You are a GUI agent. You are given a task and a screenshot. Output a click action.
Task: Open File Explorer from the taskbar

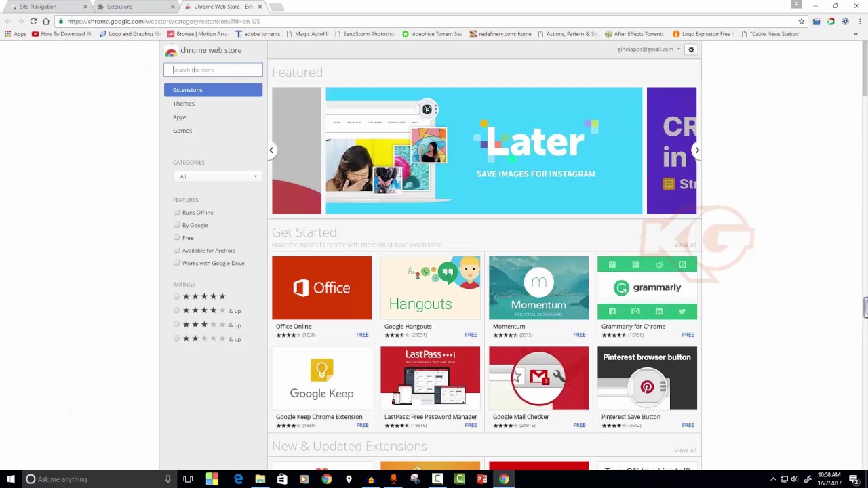click(x=260, y=479)
